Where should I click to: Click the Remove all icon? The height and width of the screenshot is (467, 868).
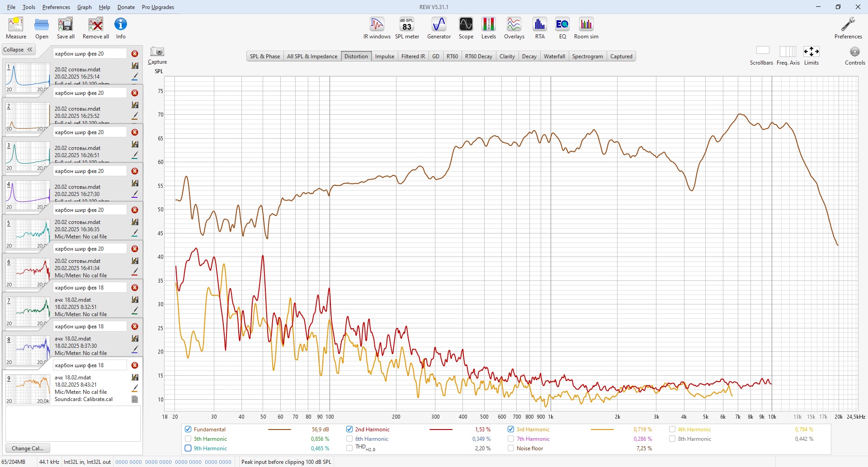click(95, 28)
